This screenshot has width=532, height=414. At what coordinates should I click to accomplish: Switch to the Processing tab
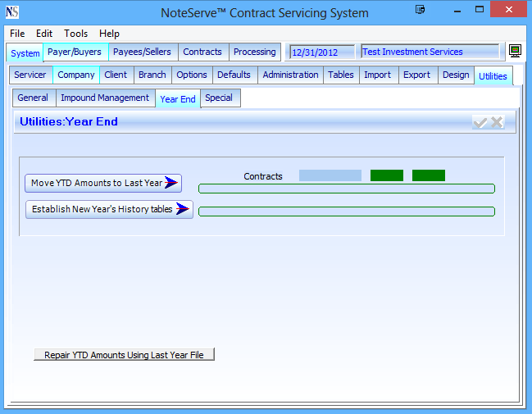point(255,52)
